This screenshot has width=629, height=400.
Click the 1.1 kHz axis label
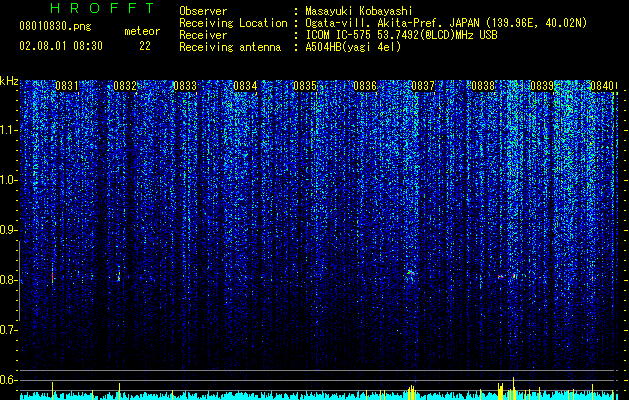click(x=8, y=130)
